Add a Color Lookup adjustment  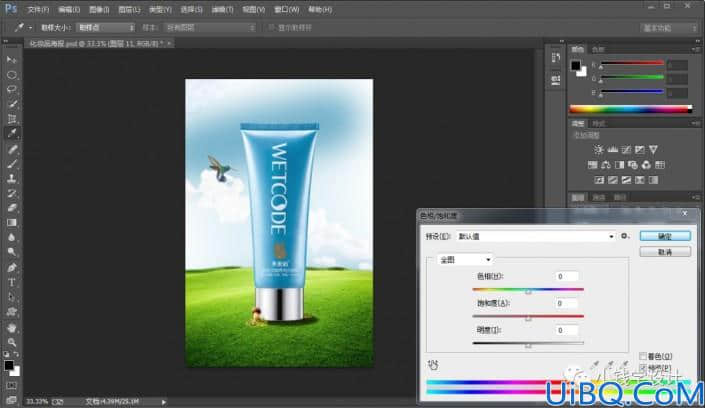point(660,165)
